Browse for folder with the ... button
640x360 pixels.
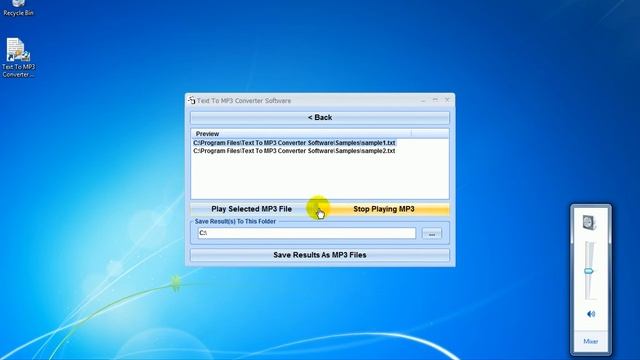pos(432,233)
